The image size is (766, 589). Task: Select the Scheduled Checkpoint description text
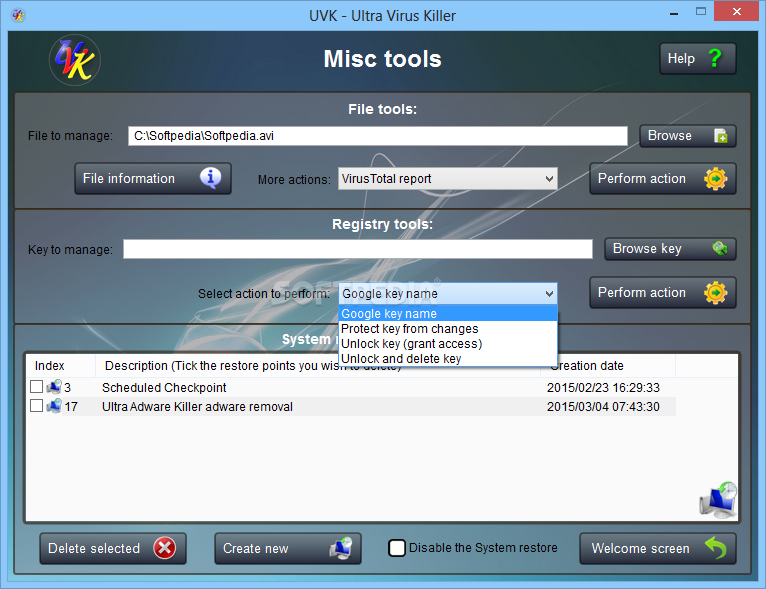(x=164, y=387)
